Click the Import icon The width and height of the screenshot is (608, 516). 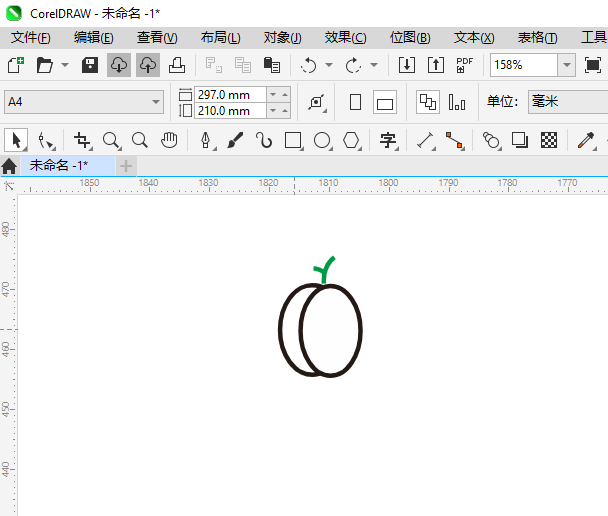tap(407, 65)
